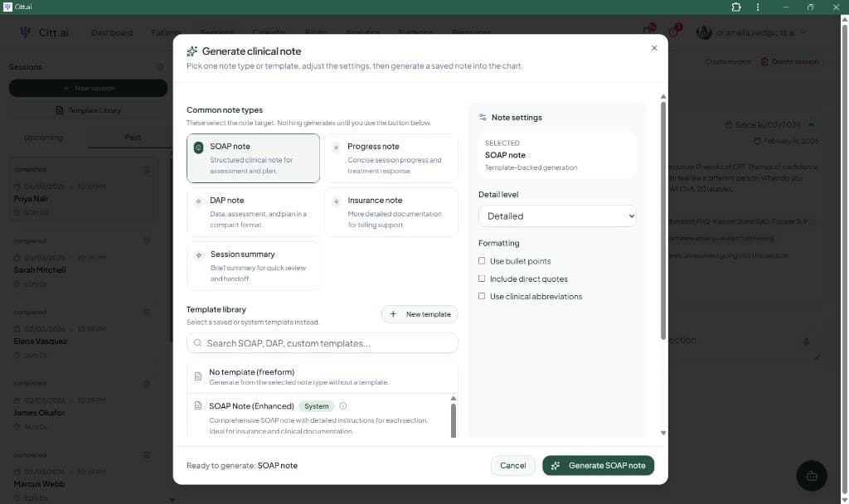
Task: Click the New template button
Action: pyautogui.click(x=420, y=314)
